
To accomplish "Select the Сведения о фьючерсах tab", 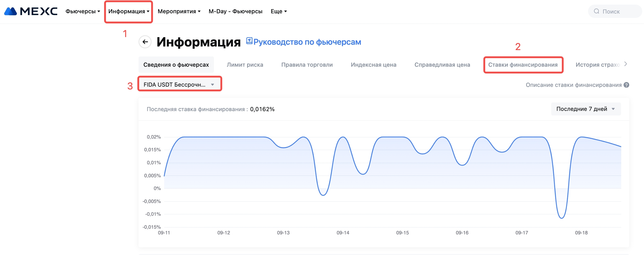I will [x=176, y=65].
